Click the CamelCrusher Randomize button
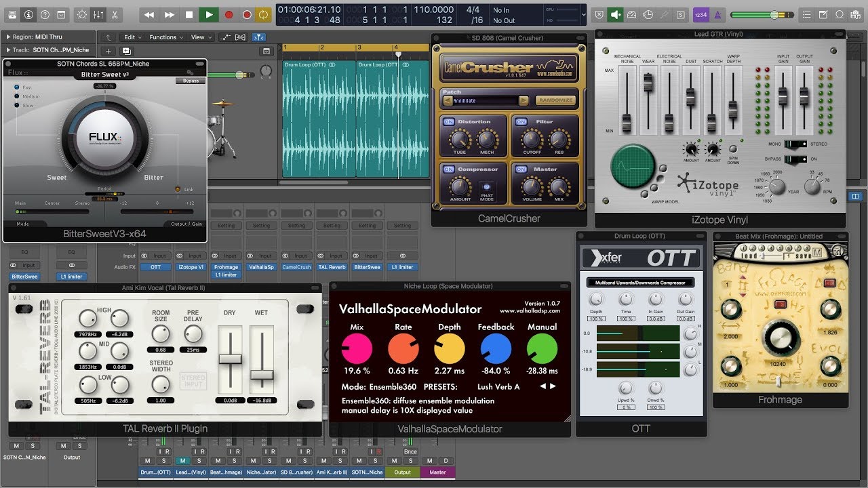The image size is (868, 488). tap(555, 100)
